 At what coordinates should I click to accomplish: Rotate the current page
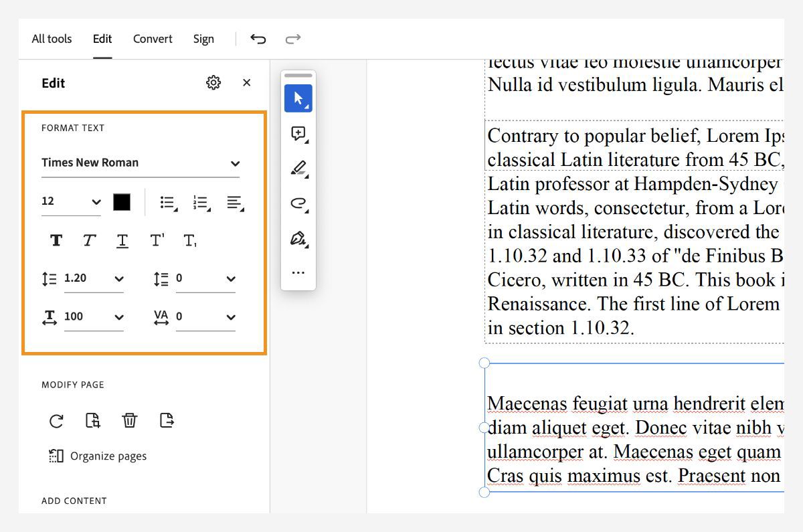point(57,420)
